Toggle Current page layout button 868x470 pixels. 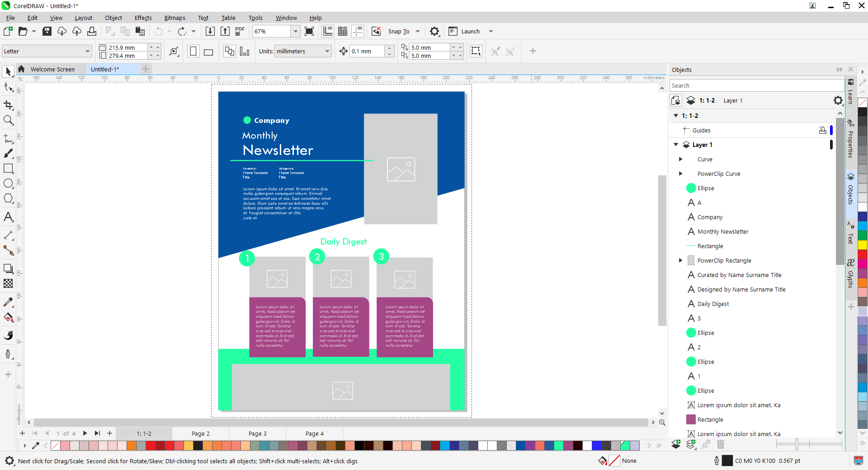(245, 51)
